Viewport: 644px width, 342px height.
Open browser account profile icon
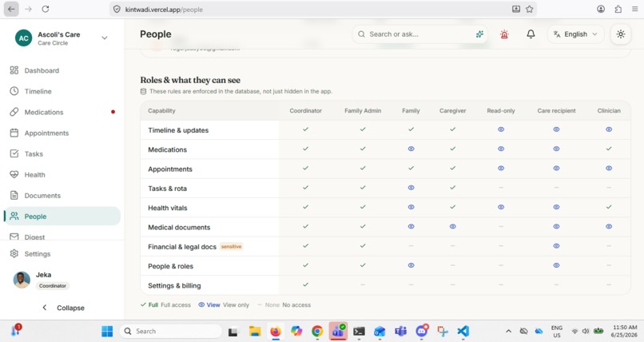[x=601, y=9]
